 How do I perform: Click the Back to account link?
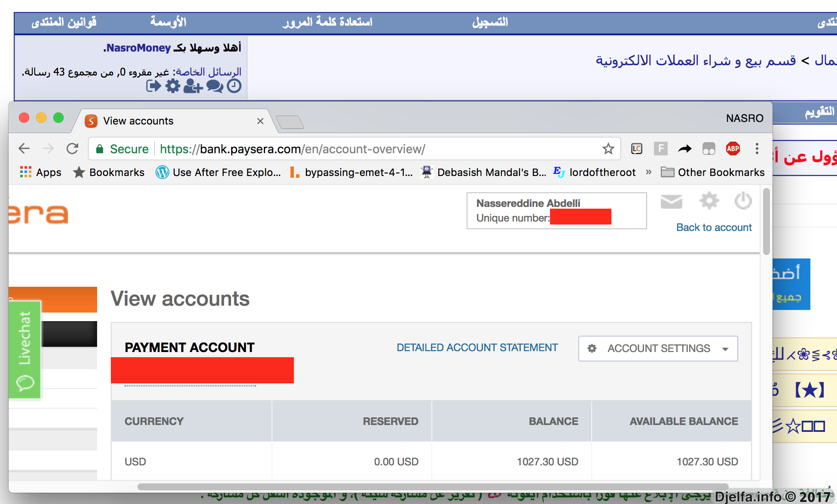[714, 228]
